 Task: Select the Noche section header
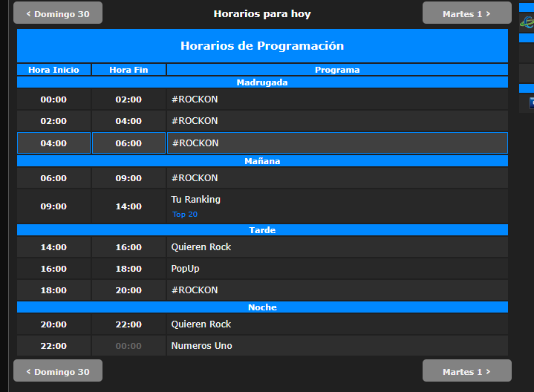[x=262, y=307]
